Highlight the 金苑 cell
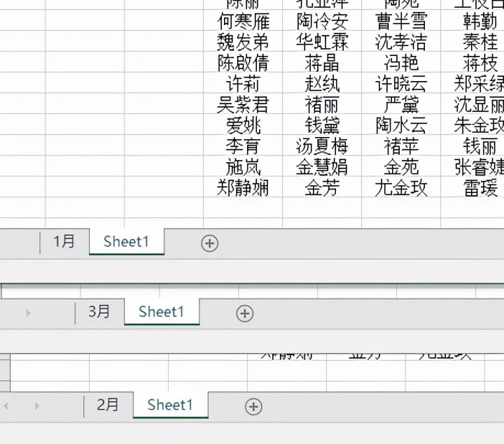The width and height of the screenshot is (504, 444). (401, 167)
